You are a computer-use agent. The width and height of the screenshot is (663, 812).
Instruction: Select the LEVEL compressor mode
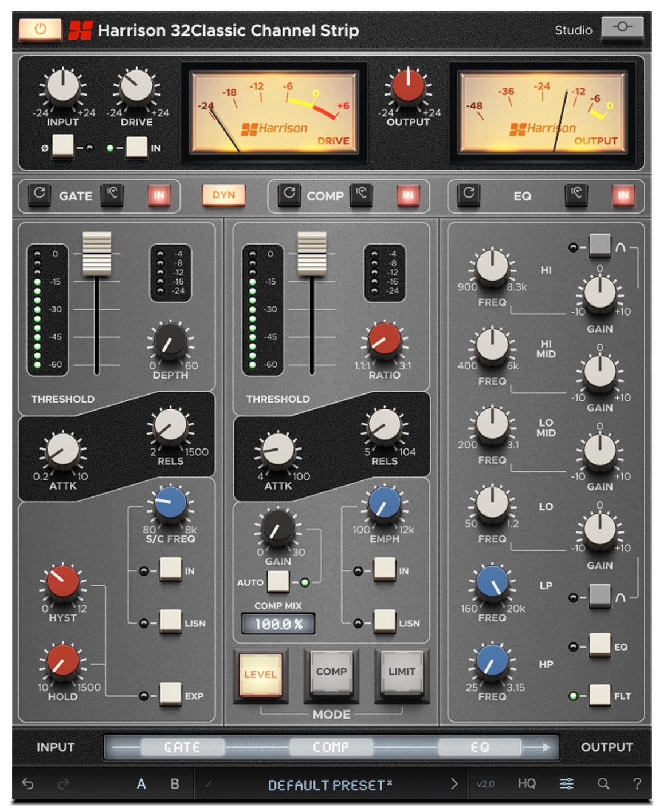click(x=261, y=675)
